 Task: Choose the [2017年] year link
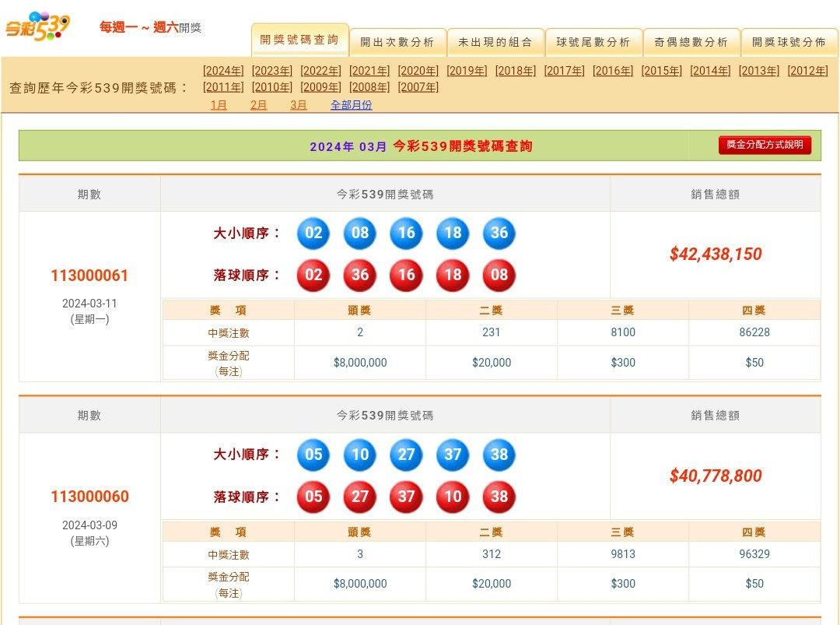pyautogui.click(x=565, y=71)
